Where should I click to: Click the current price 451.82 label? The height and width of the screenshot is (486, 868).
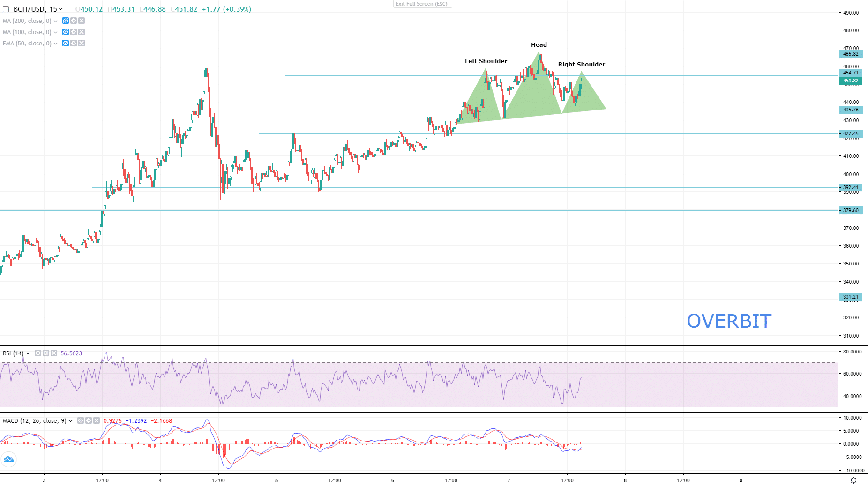coord(851,81)
